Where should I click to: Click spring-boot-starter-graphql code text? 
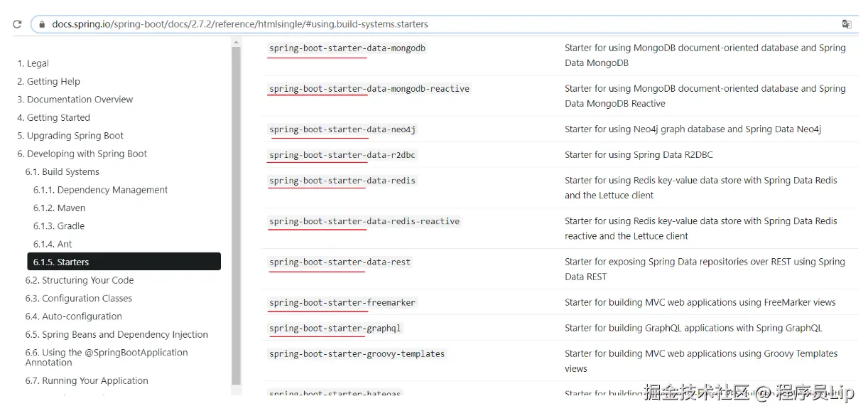(335, 328)
